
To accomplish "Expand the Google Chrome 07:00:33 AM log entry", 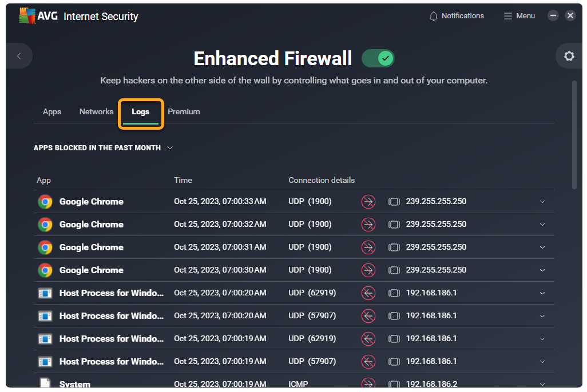I will click(x=542, y=202).
